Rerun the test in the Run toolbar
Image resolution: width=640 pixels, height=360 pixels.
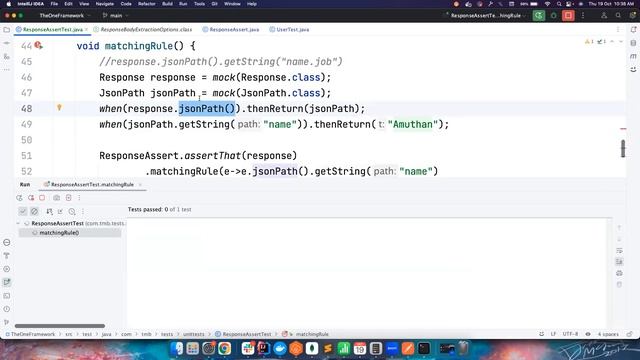click(19, 198)
